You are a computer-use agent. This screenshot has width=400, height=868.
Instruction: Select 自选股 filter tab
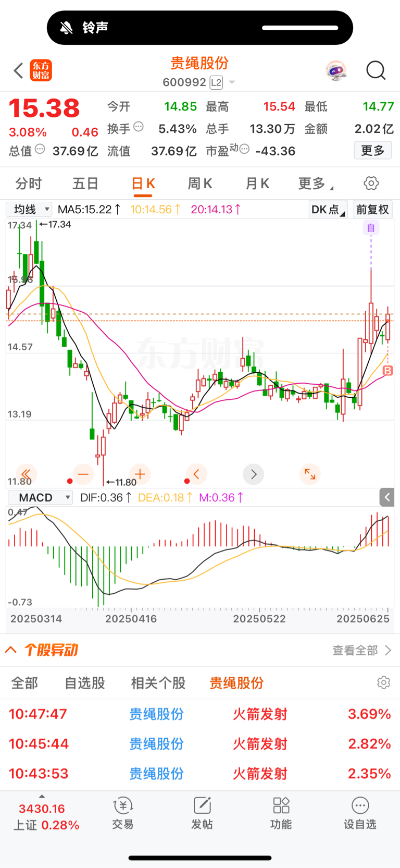point(85,683)
